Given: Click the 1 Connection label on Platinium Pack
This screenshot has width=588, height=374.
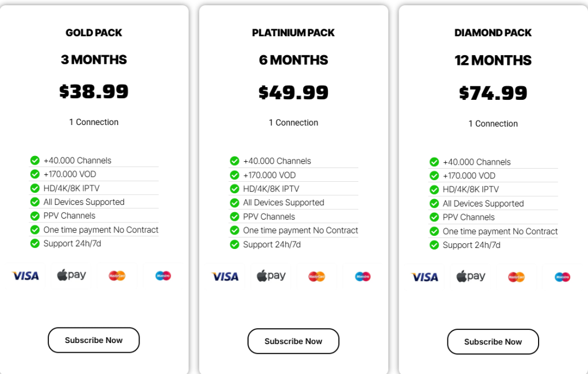Looking at the screenshot, I should pyautogui.click(x=293, y=122).
